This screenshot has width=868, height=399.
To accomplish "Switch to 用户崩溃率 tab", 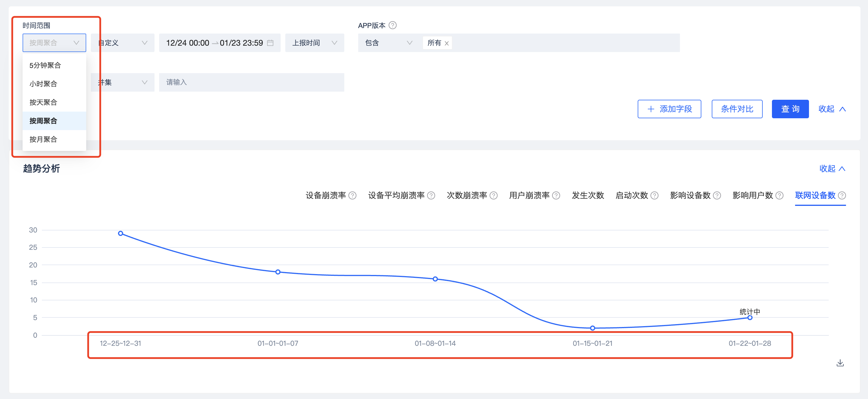I will 529,195.
